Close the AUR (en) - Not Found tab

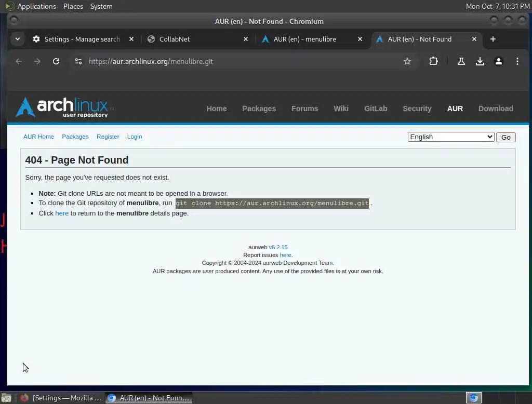474,39
